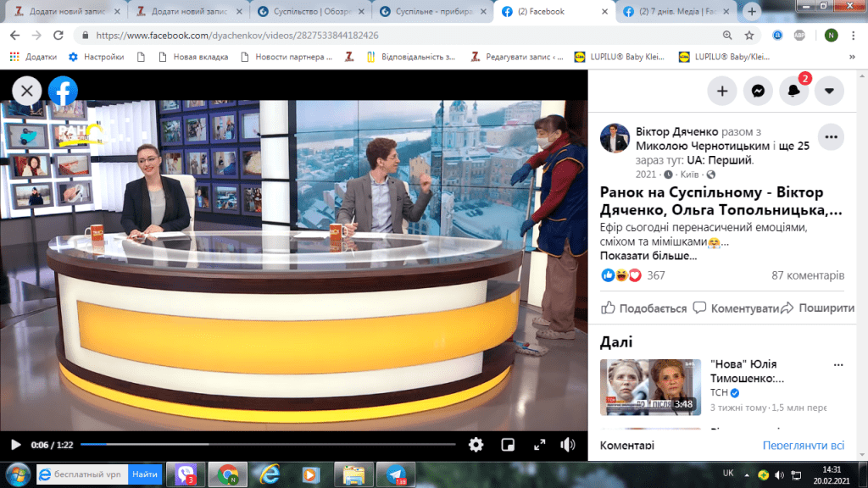This screenshot has height=488, width=868.
Task: Click the Поширити share button
Action: pyautogui.click(x=816, y=308)
